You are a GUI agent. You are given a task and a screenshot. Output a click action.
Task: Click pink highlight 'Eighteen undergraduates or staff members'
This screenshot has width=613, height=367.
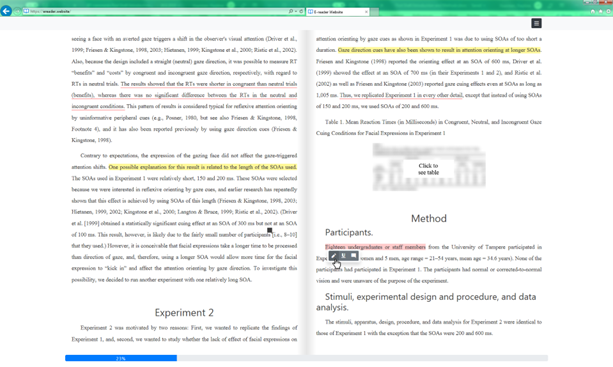point(375,247)
